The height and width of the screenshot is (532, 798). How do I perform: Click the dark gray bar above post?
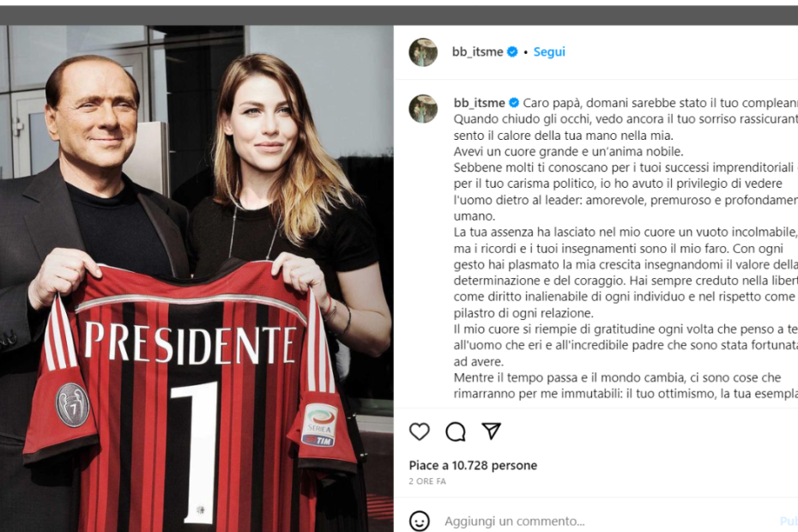[399, 15]
